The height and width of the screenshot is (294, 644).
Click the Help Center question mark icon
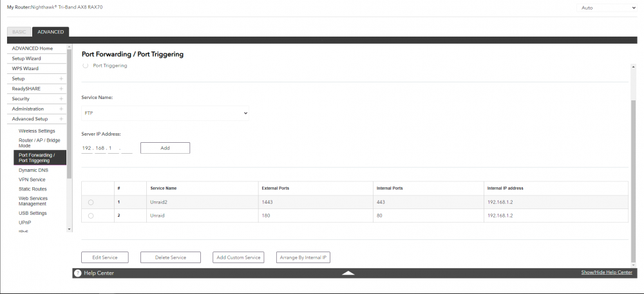tap(78, 273)
